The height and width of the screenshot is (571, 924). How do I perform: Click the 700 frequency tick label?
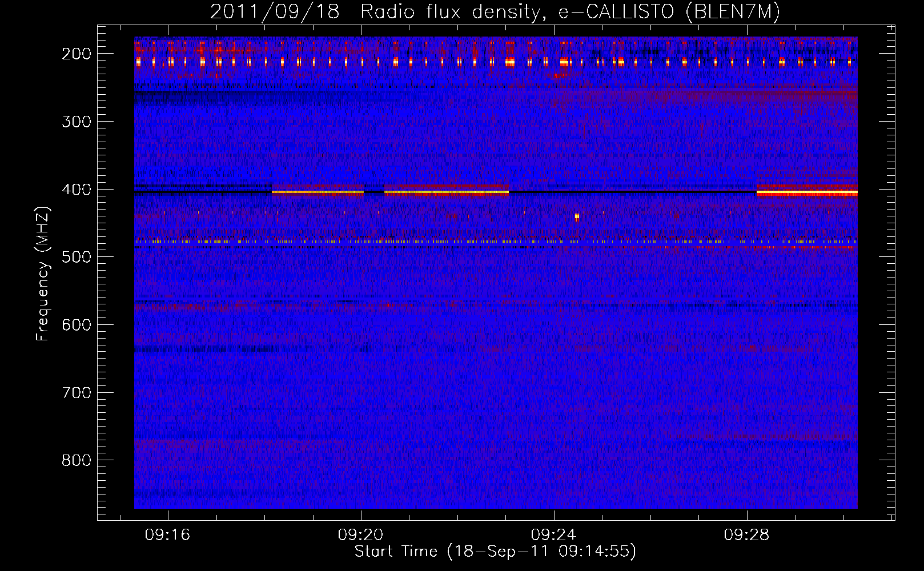[x=76, y=393]
